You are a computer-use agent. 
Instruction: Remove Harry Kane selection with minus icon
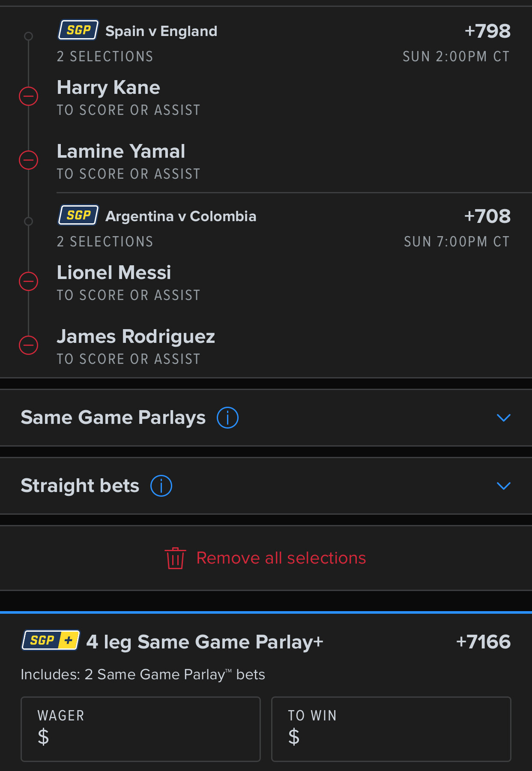(29, 96)
